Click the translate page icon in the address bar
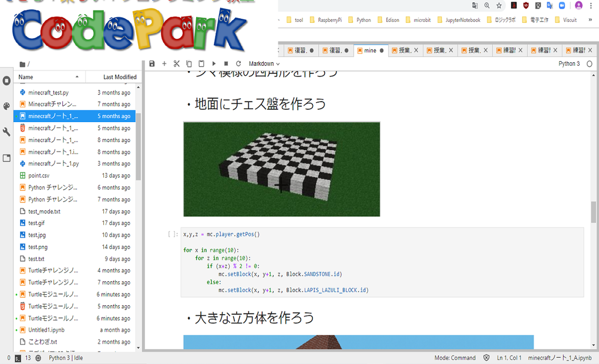The height and width of the screenshot is (364, 599). point(475,5)
